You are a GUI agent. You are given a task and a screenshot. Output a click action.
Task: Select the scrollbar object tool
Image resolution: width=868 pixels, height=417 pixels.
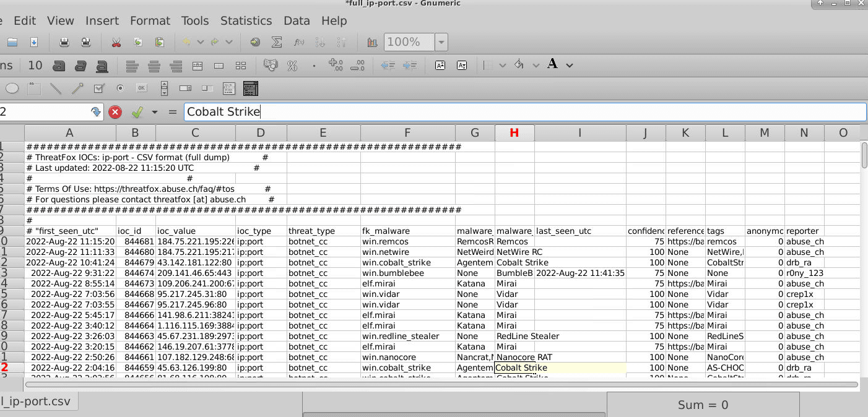click(x=164, y=88)
